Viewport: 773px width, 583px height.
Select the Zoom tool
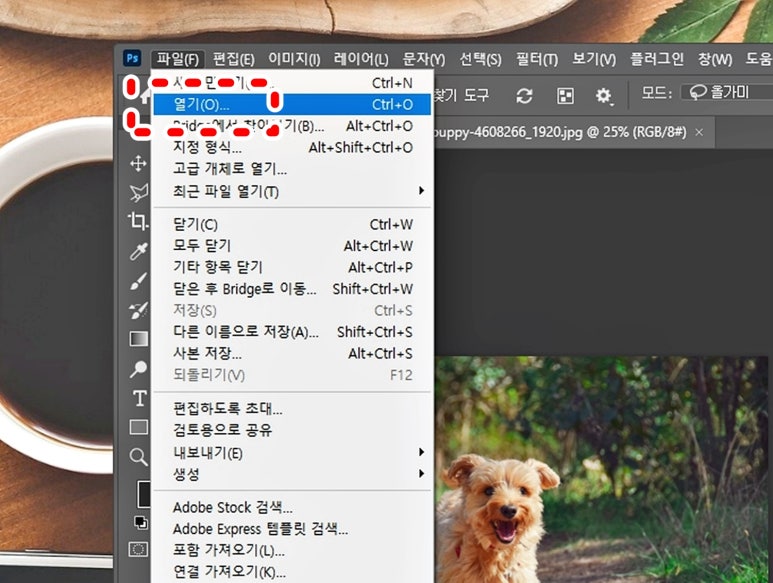(x=139, y=457)
